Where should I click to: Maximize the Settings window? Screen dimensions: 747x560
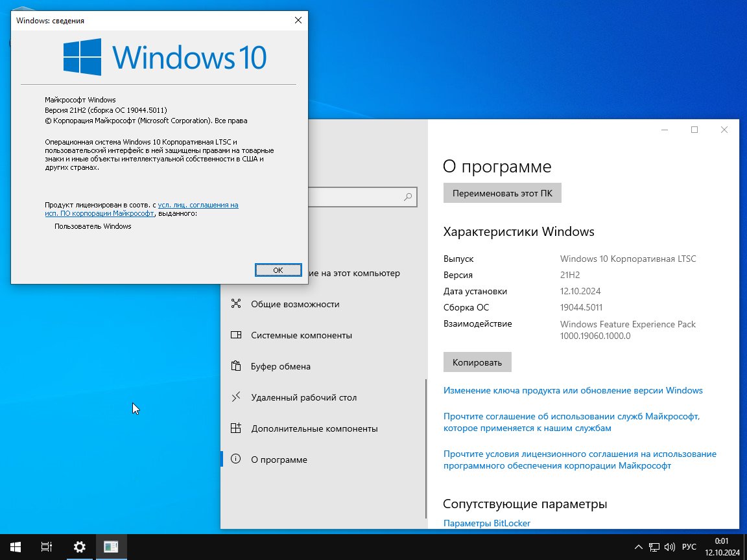click(x=694, y=130)
